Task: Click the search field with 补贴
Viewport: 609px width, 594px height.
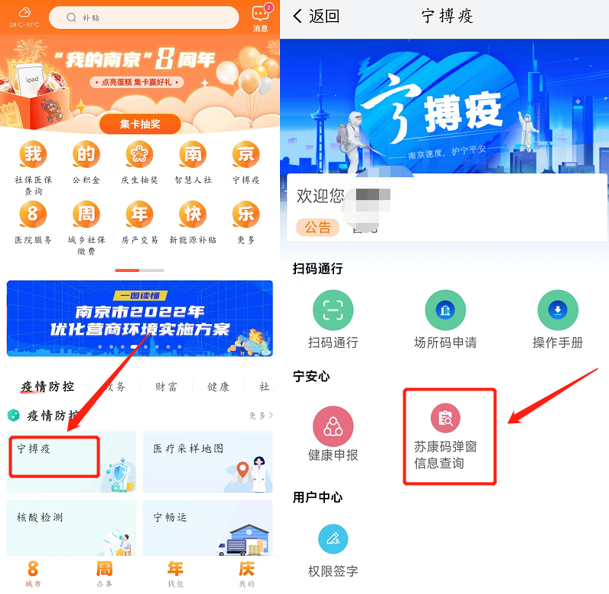Action: click(x=144, y=17)
